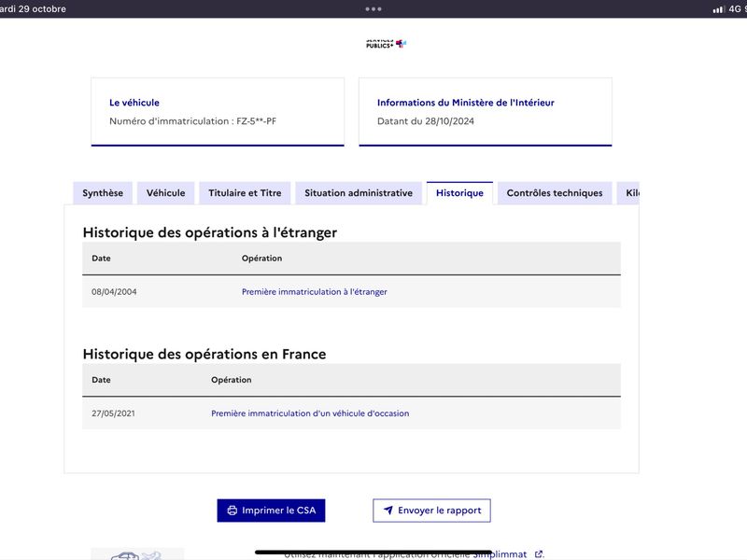Tap the home indicator bar at bottom
The image size is (747, 560).
point(373,553)
